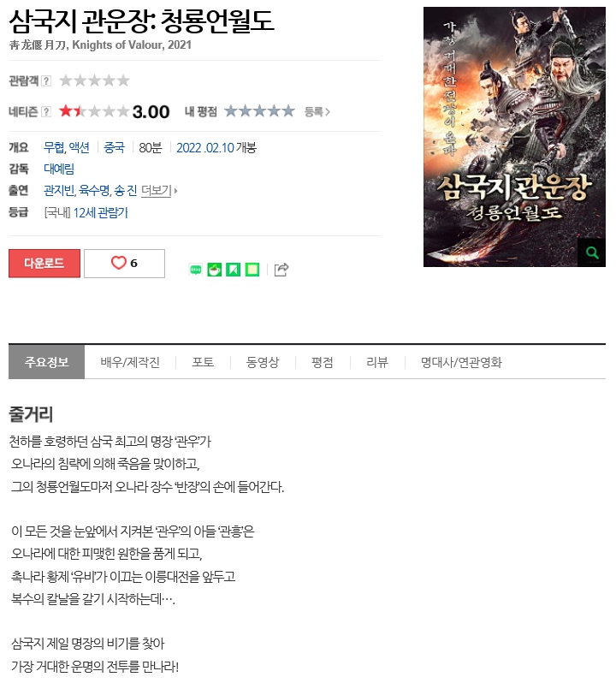Click the red 다운로드 button
This screenshot has height=683, width=616.
click(44, 263)
